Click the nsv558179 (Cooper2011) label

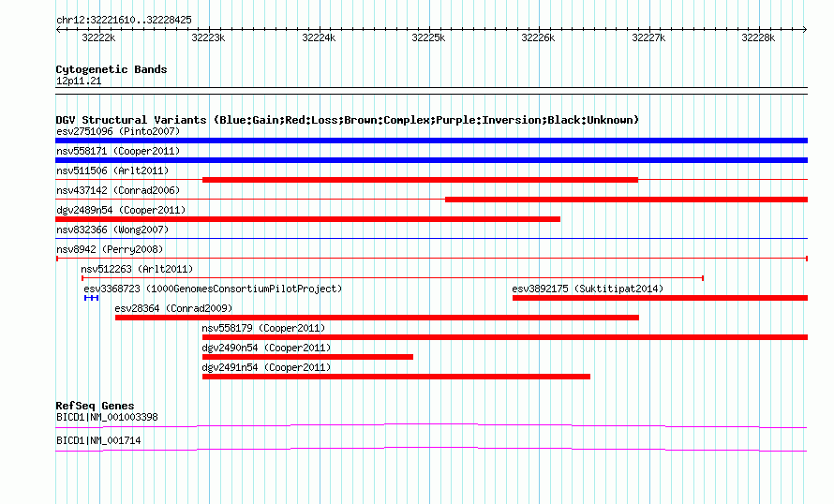(x=263, y=328)
